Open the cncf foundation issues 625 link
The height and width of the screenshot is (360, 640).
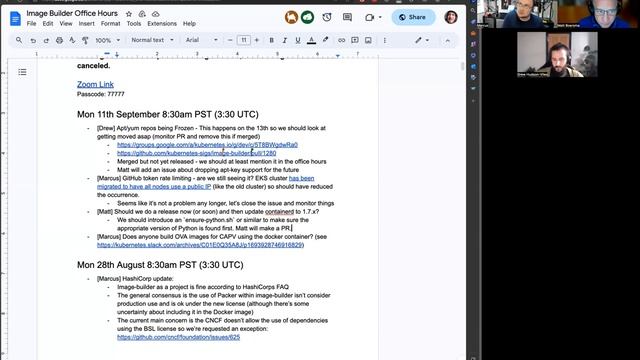(178, 337)
